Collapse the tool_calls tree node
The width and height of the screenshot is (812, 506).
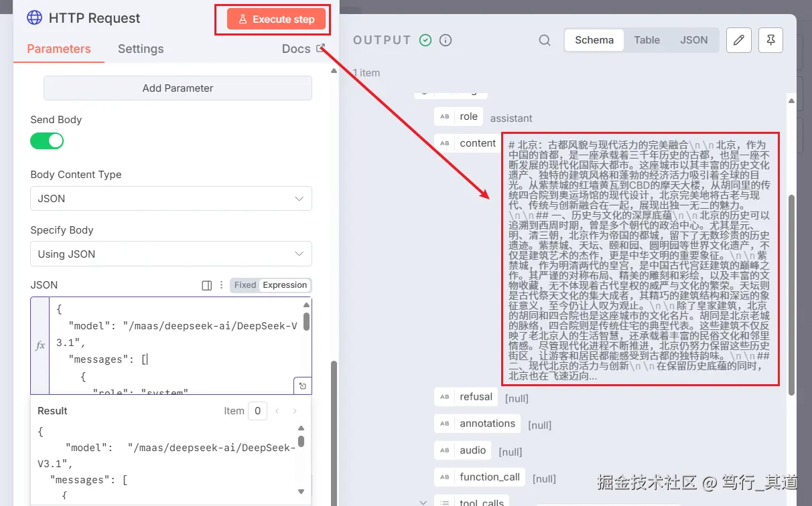click(x=423, y=502)
